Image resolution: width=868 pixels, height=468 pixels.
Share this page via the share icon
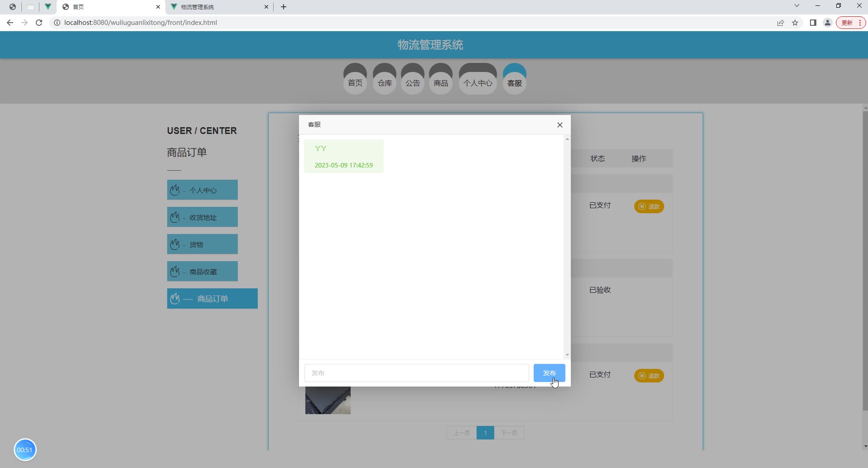[781, 23]
